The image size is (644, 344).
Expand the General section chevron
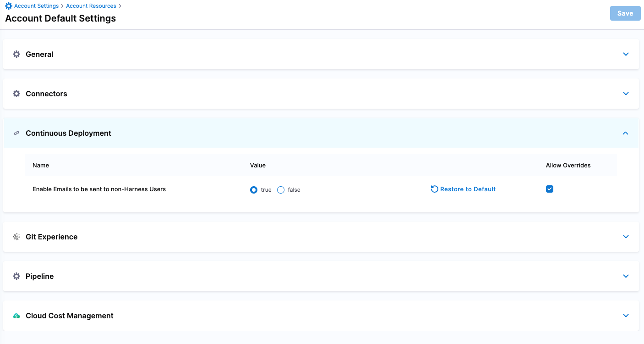click(626, 54)
